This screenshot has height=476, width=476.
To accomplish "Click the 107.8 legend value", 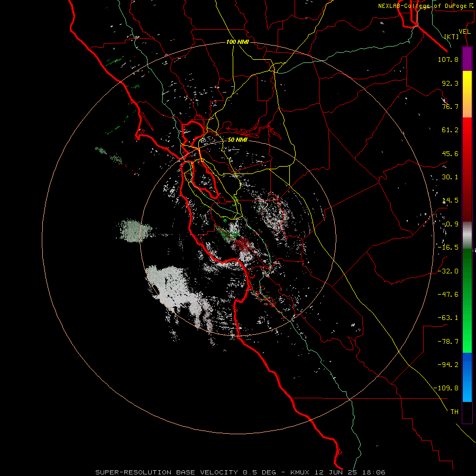I will (448, 59).
